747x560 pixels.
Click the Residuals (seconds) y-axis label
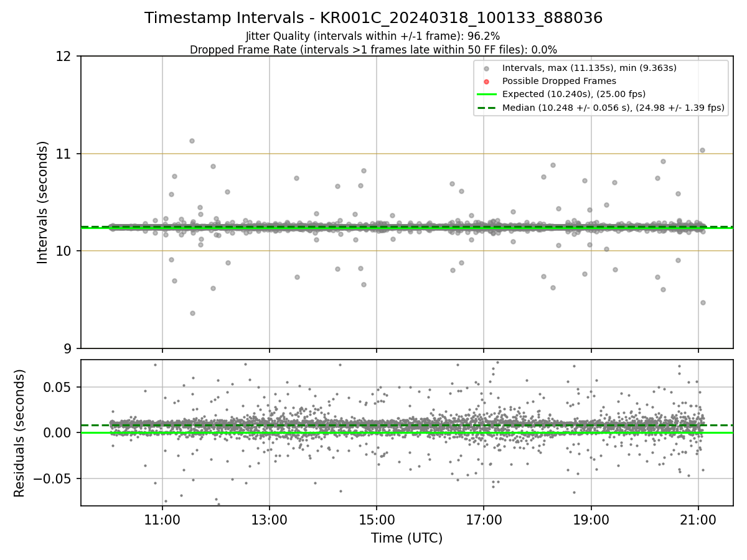coord(20,433)
